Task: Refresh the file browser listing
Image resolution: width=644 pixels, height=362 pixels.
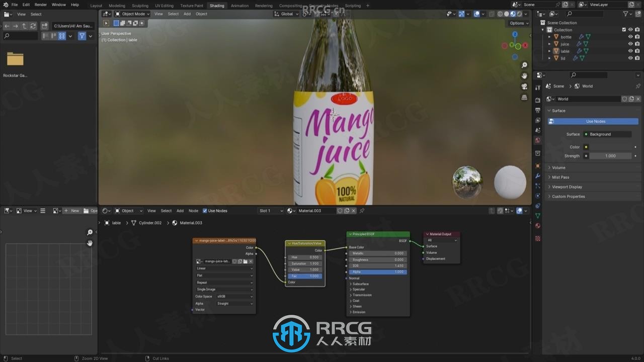Action: (x=32, y=26)
